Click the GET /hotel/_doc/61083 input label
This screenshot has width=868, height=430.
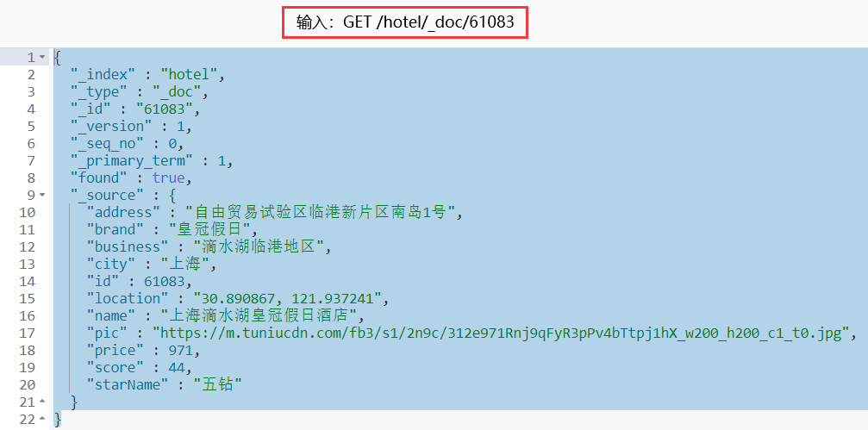(x=405, y=22)
